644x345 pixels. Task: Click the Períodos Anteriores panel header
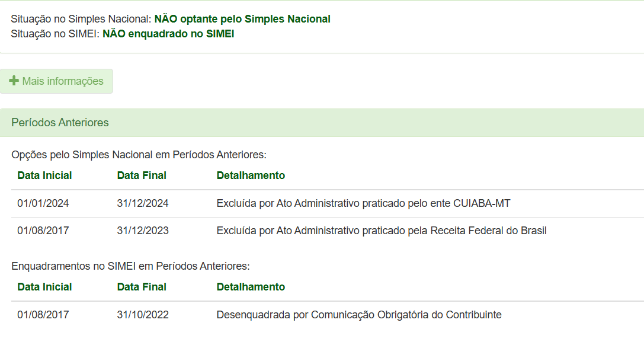click(322, 122)
